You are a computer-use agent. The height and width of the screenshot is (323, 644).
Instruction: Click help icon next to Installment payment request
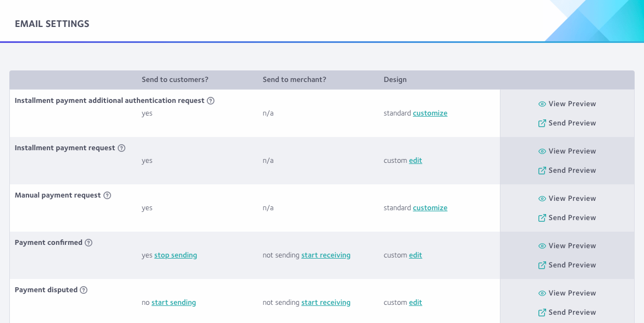[x=122, y=148]
